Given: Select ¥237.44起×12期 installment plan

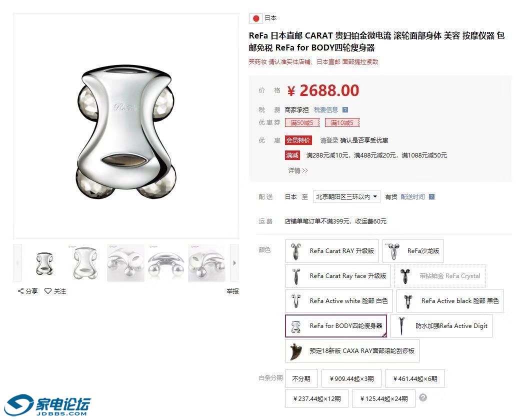Looking at the screenshot, I should [x=317, y=398].
